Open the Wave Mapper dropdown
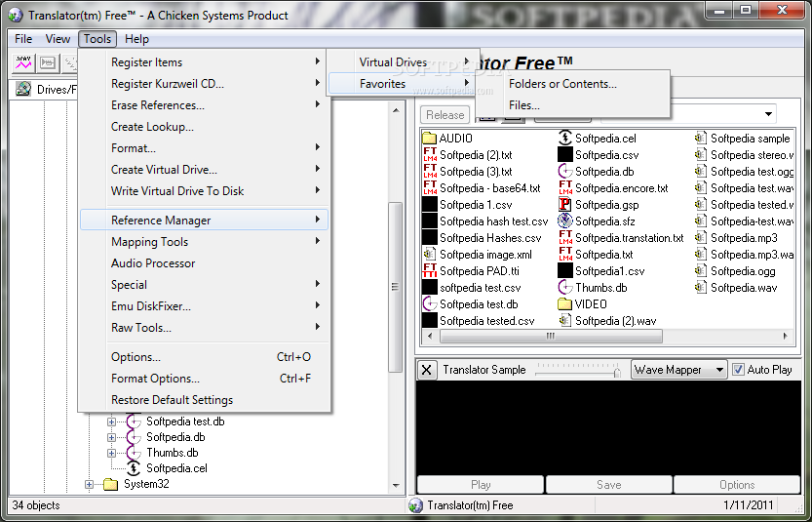Image resolution: width=812 pixels, height=522 pixels. [x=678, y=370]
